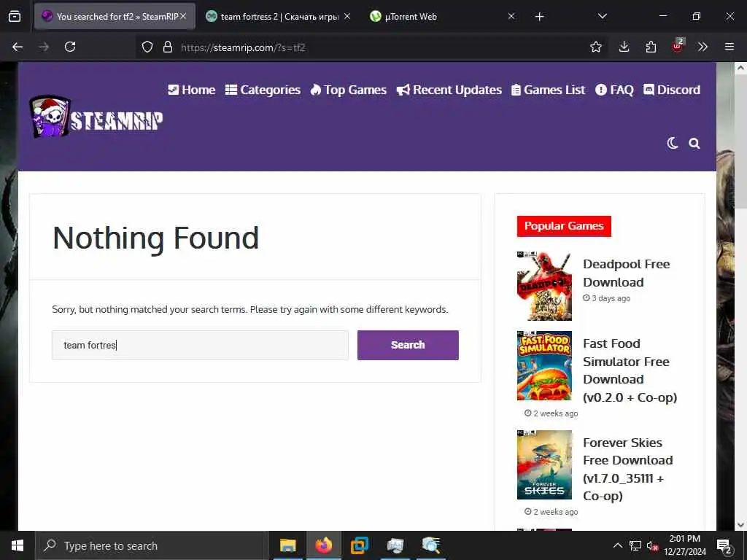Click the taskbar Type here to search box
The width and height of the screenshot is (747, 560).
[152, 545]
